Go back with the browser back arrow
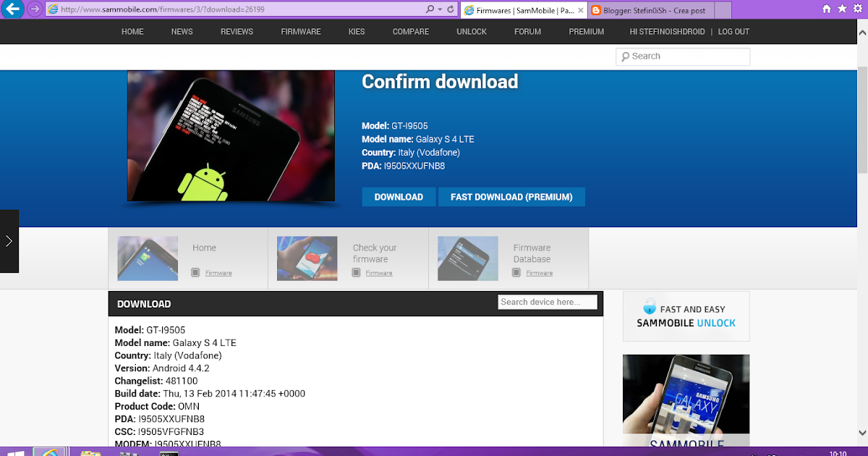Image resolution: width=868 pixels, height=456 pixels. [14, 9]
